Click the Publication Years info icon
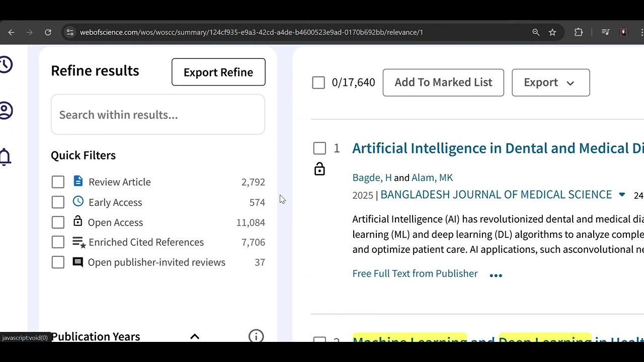 256,336
